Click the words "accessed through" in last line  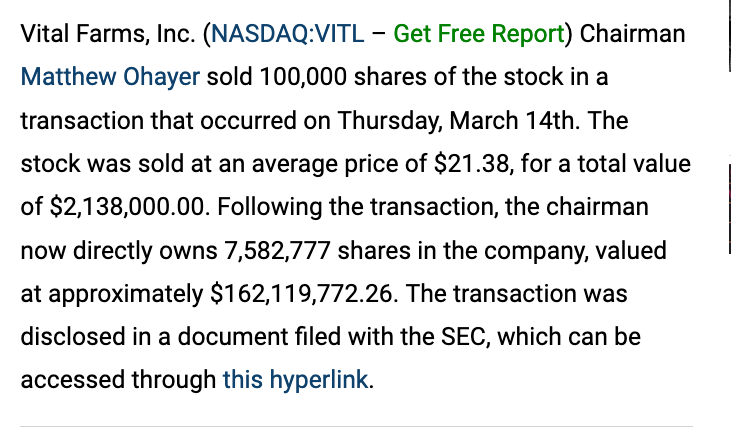click(x=118, y=379)
